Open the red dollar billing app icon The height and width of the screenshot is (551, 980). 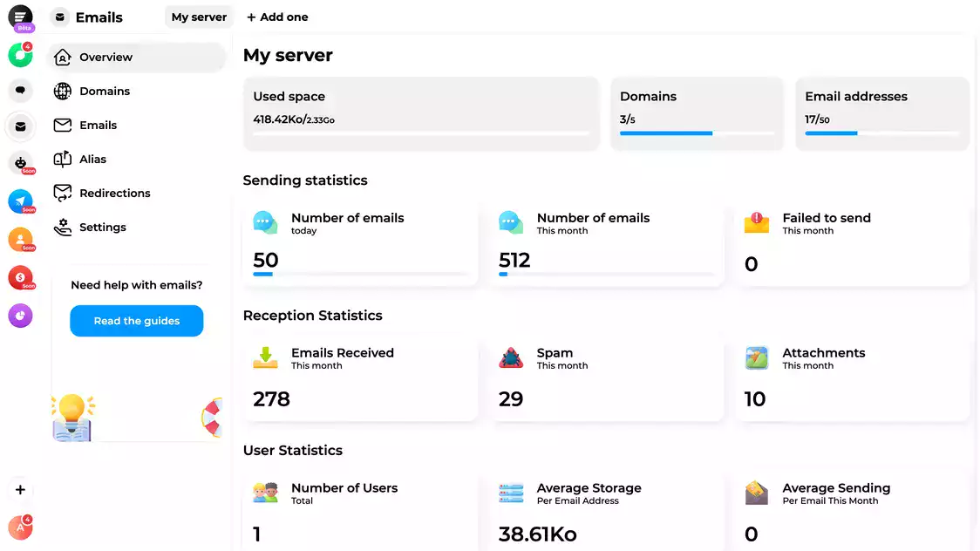20,278
